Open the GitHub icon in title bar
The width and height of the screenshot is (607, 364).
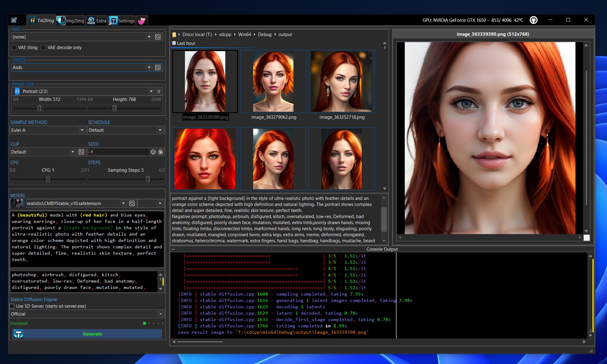533,20
